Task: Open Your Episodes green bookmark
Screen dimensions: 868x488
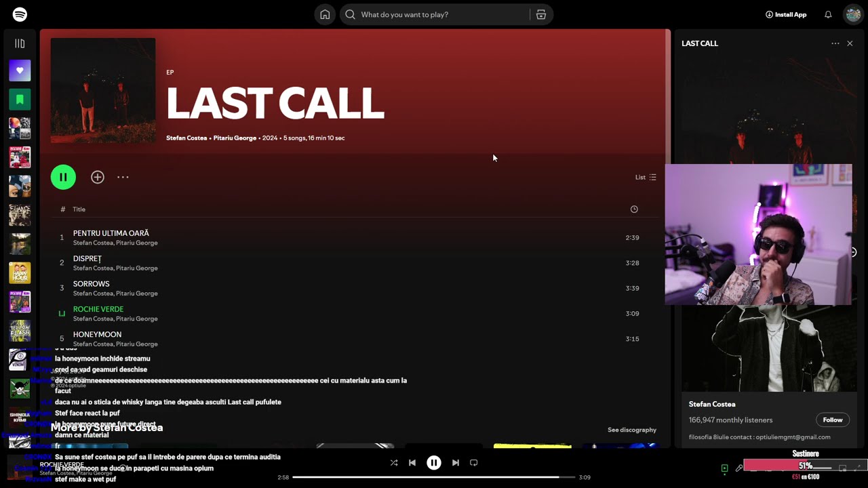Action: (20, 100)
